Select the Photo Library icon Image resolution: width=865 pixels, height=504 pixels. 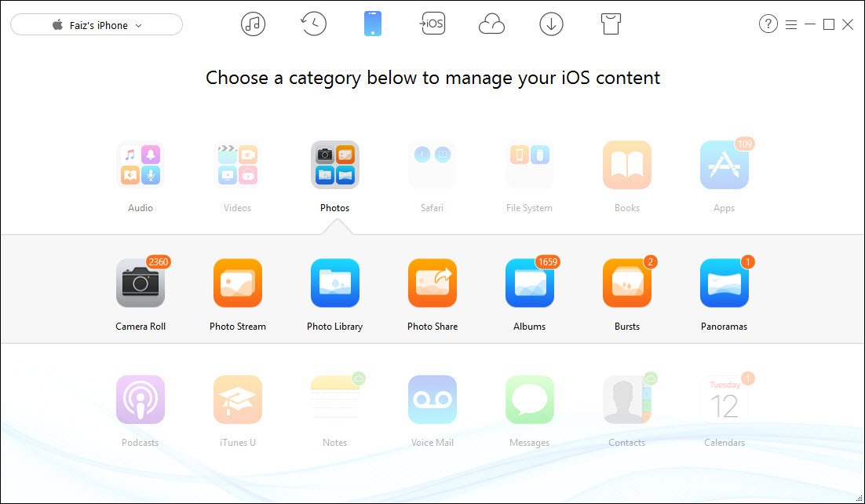point(335,283)
